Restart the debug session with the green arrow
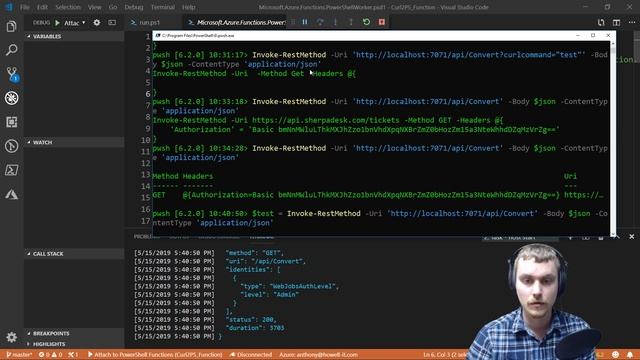The width and height of the screenshot is (640, 360). pyautogui.click(x=366, y=22)
